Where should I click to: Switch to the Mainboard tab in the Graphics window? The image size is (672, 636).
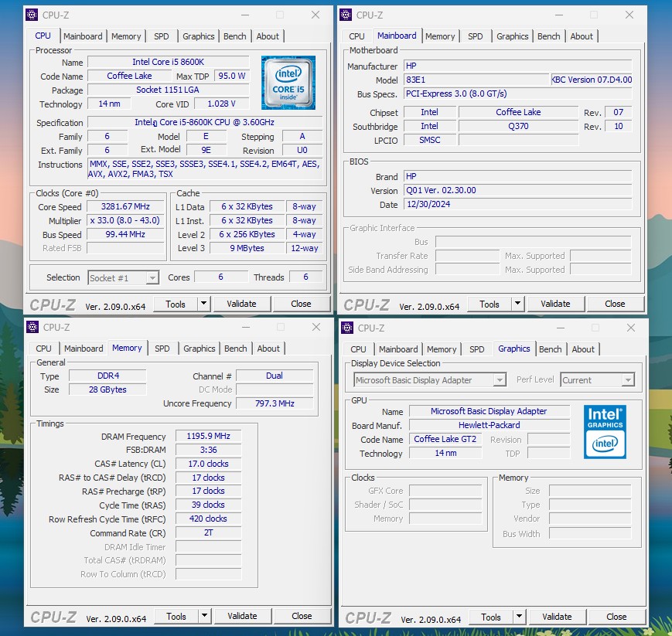[x=398, y=349]
